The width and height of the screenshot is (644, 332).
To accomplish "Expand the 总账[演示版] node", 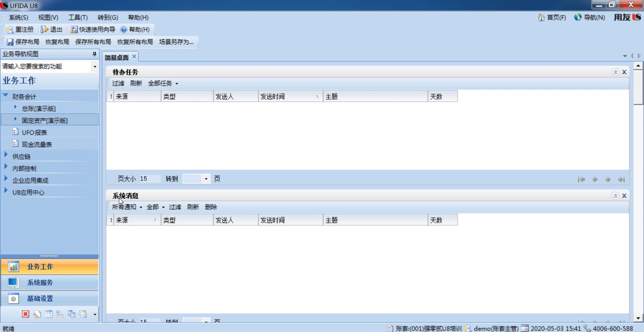I will pyautogui.click(x=15, y=107).
